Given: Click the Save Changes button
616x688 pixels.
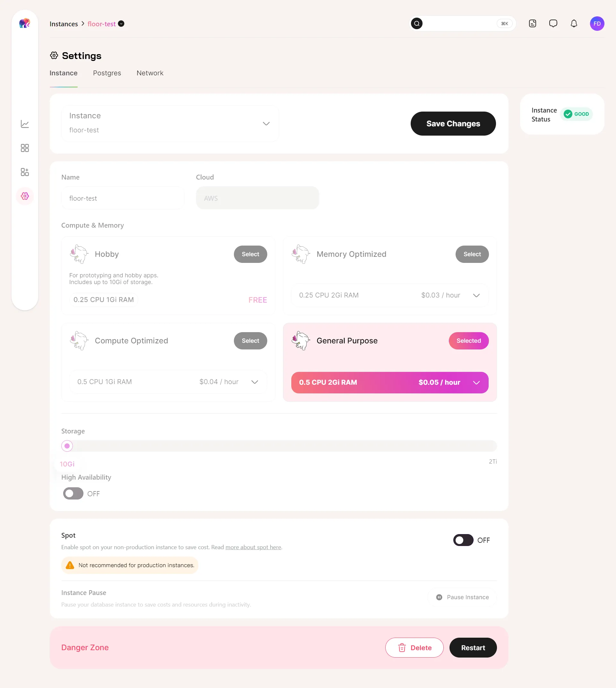Looking at the screenshot, I should click(x=453, y=123).
